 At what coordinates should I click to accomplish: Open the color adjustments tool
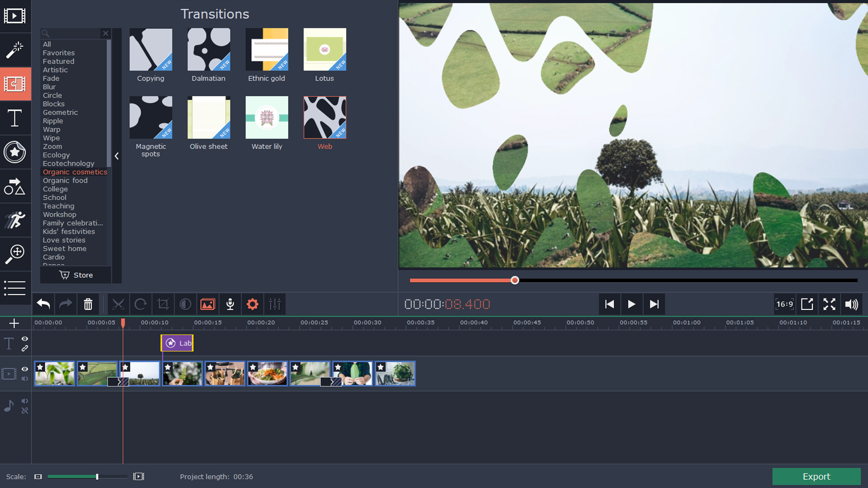coord(185,304)
